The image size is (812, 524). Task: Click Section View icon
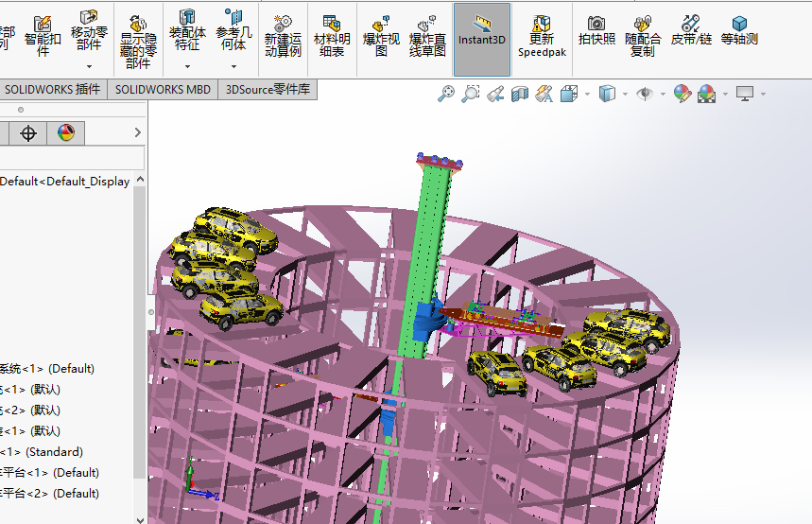pos(519,94)
